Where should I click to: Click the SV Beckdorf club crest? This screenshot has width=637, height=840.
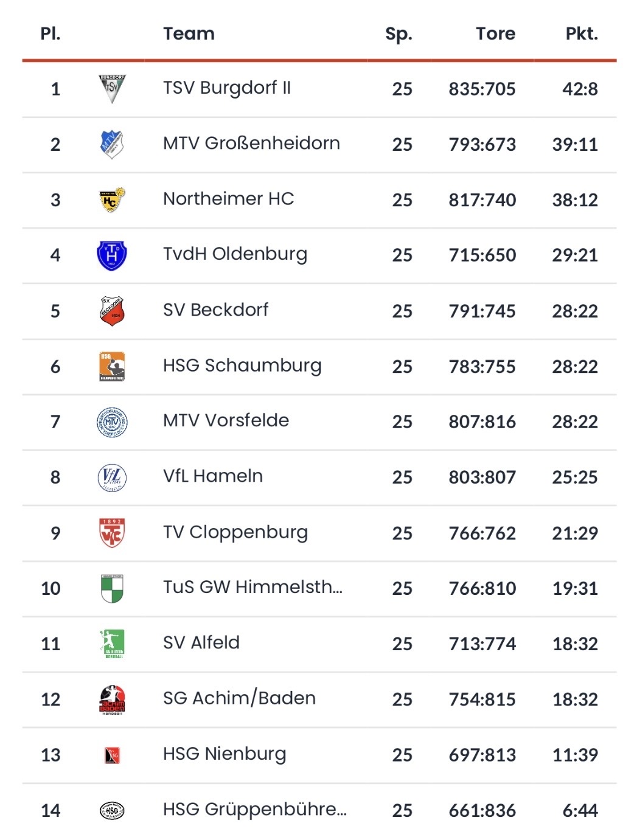112,311
